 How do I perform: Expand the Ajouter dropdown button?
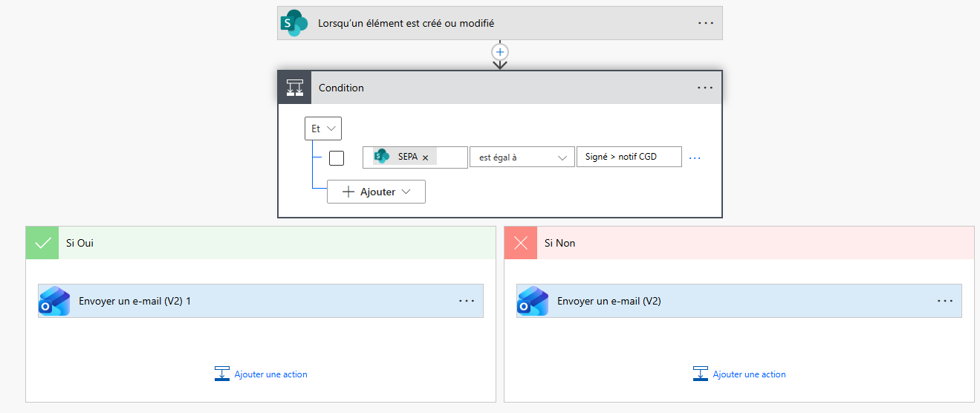pyautogui.click(x=376, y=192)
